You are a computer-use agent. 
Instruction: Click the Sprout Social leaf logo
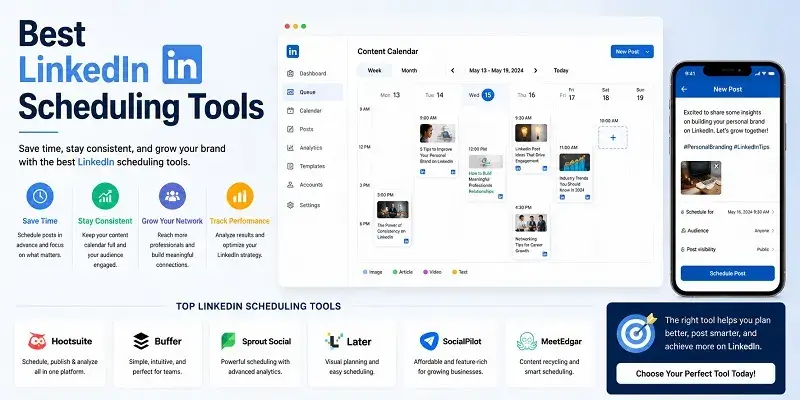click(x=228, y=341)
